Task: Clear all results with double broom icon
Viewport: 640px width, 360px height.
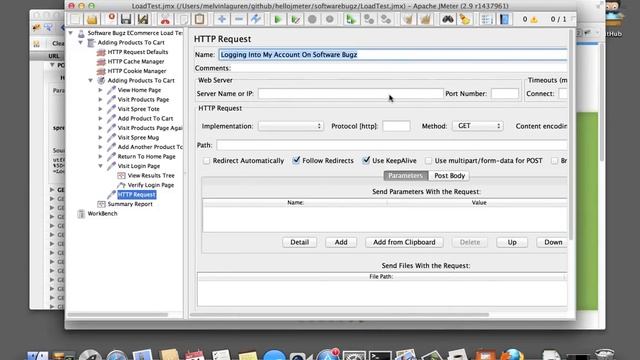Action: [425, 19]
